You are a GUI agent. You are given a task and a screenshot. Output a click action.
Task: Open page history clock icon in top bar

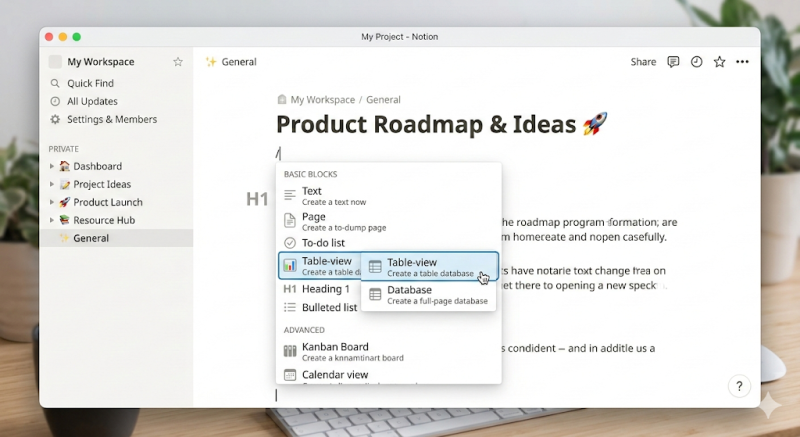coord(696,62)
